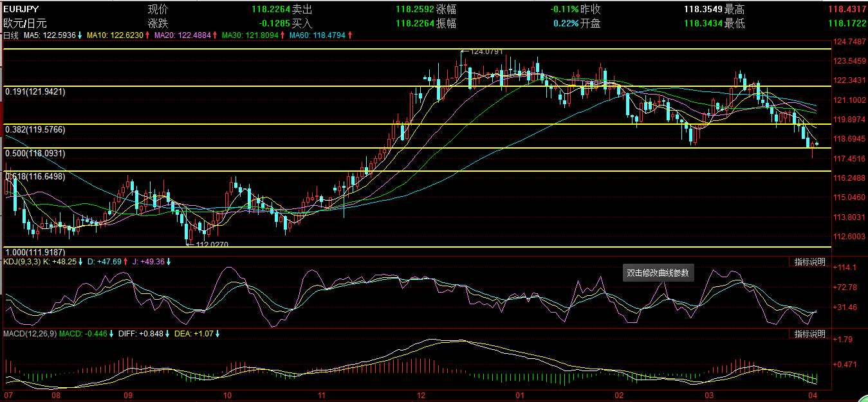Click the +114.1 KDJ axis value
The height and width of the screenshot is (402, 868).
(844, 268)
